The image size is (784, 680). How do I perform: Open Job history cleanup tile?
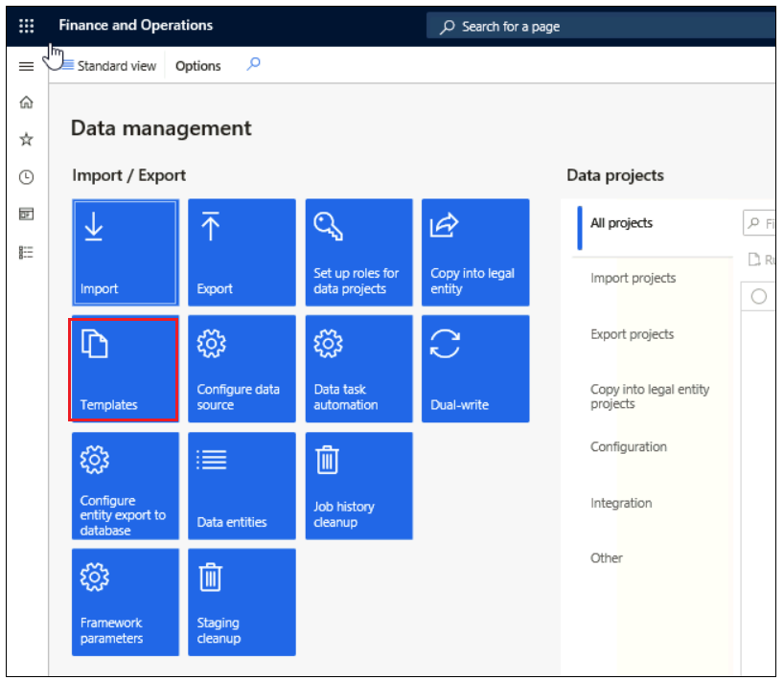(359, 486)
